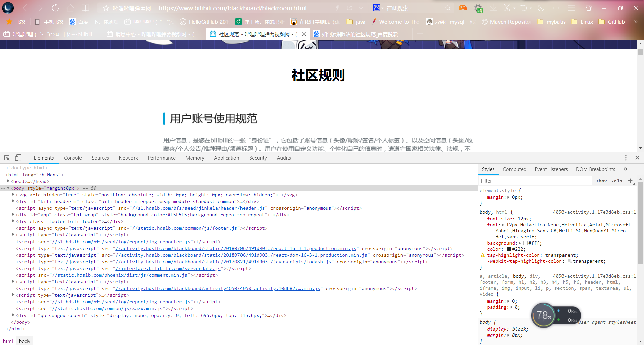The width and height of the screenshot is (644, 345).
Task: Switch to the Sources tab
Action: coord(100,158)
